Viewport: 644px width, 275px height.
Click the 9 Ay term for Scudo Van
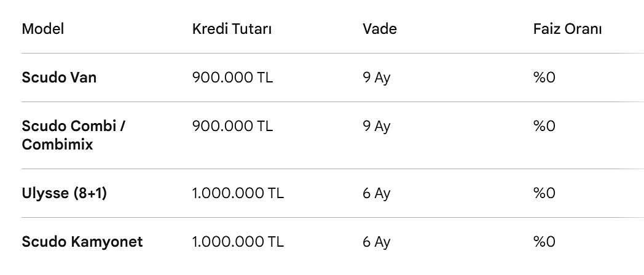coord(377,78)
